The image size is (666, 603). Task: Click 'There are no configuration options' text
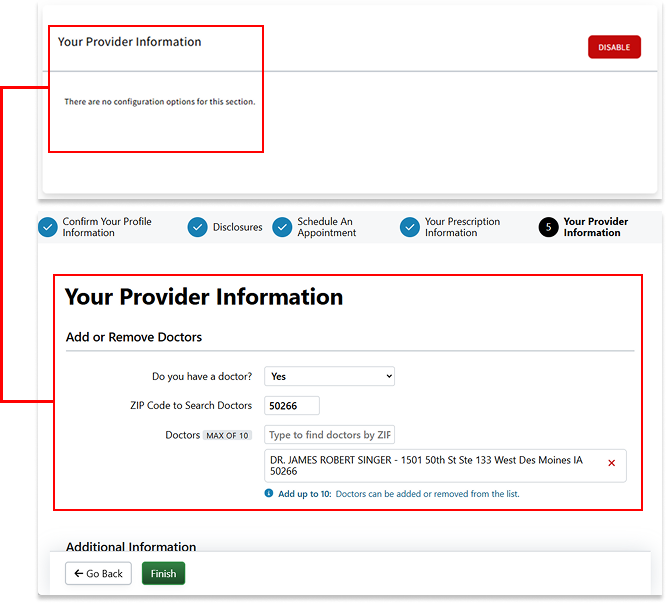[x=160, y=101]
